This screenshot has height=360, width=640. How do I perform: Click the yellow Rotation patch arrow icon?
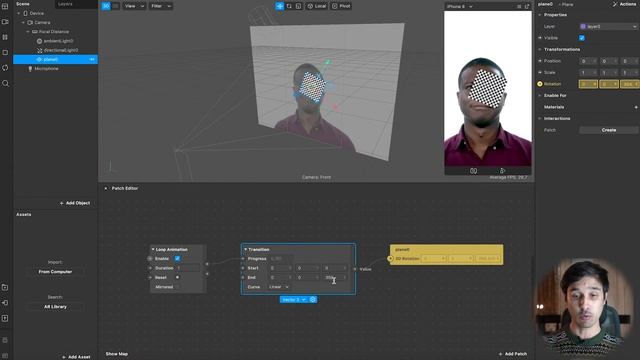pyautogui.click(x=540, y=84)
